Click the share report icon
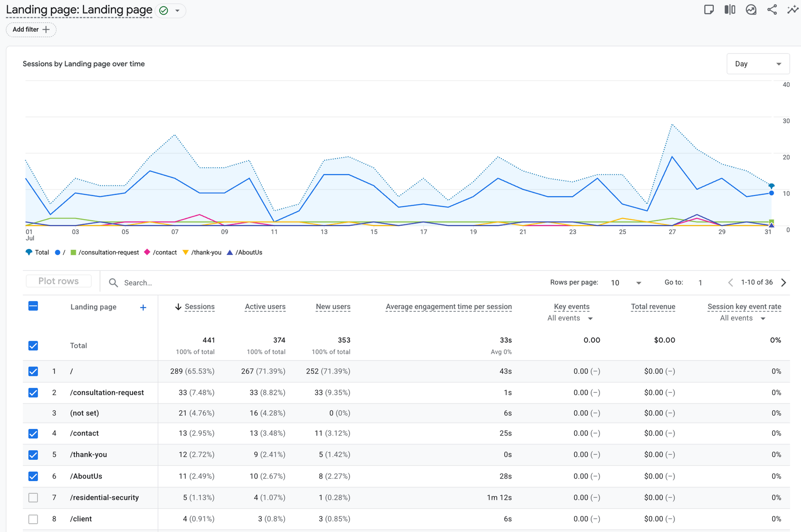801x532 pixels. click(x=772, y=10)
